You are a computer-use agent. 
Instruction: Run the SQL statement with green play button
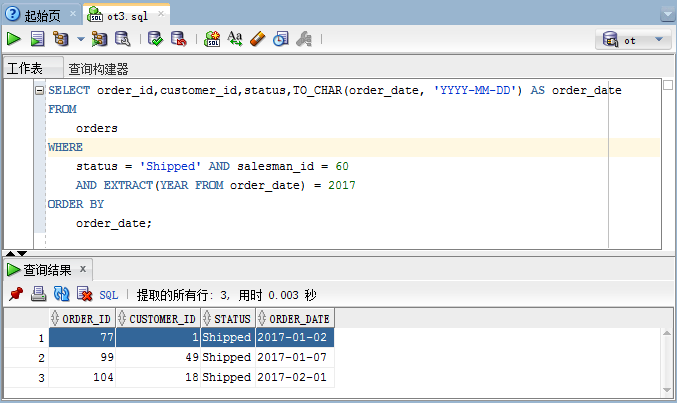tap(14, 39)
